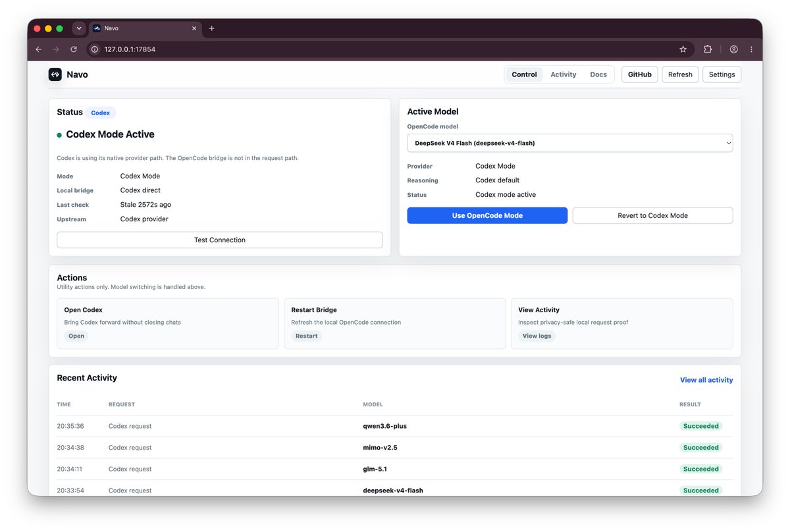The height and width of the screenshot is (532, 790).
Task: Click Use OpenCode Mode button
Action: click(x=487, y=215)
